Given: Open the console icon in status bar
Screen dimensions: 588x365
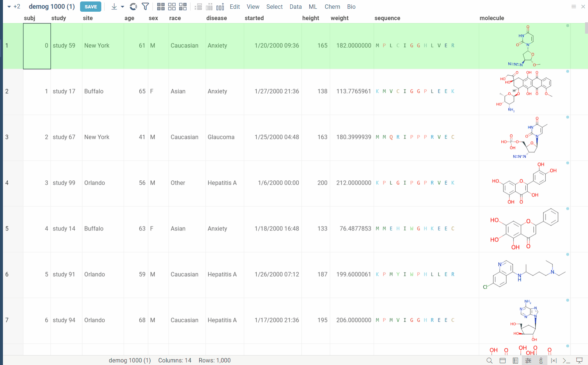Looking at the screenshot, I should coord(566,360).
